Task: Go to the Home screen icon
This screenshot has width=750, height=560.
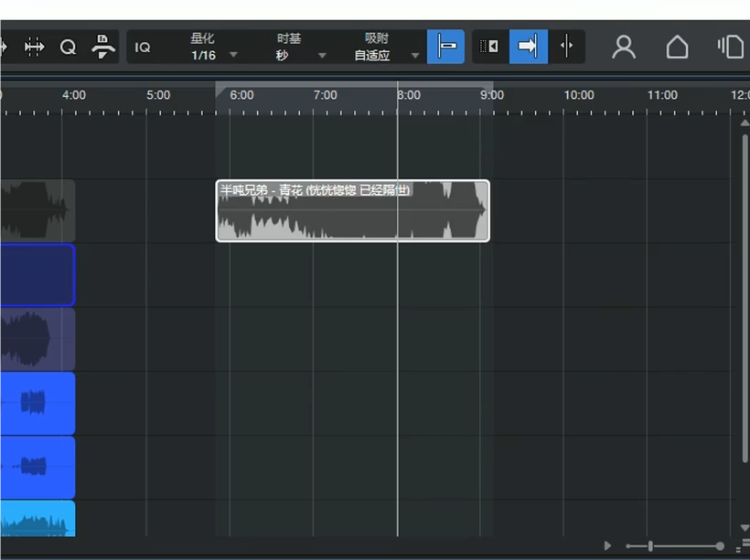Action: [678, 47]
